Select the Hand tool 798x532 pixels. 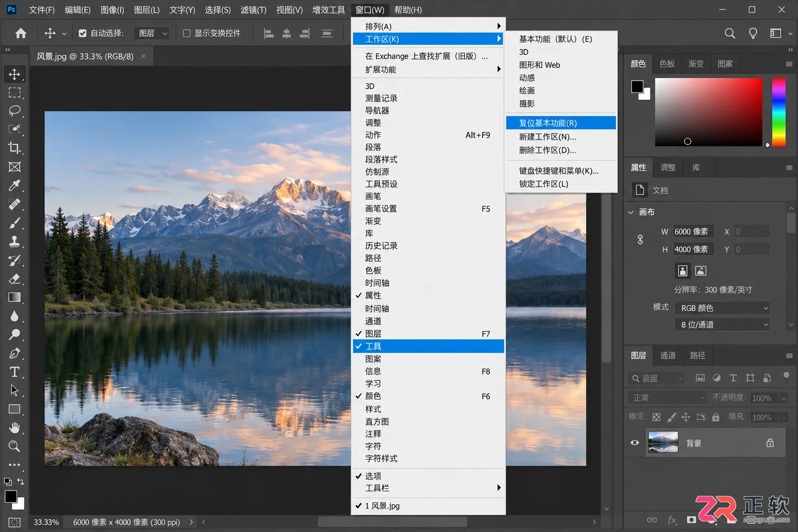tap(14, 428)
